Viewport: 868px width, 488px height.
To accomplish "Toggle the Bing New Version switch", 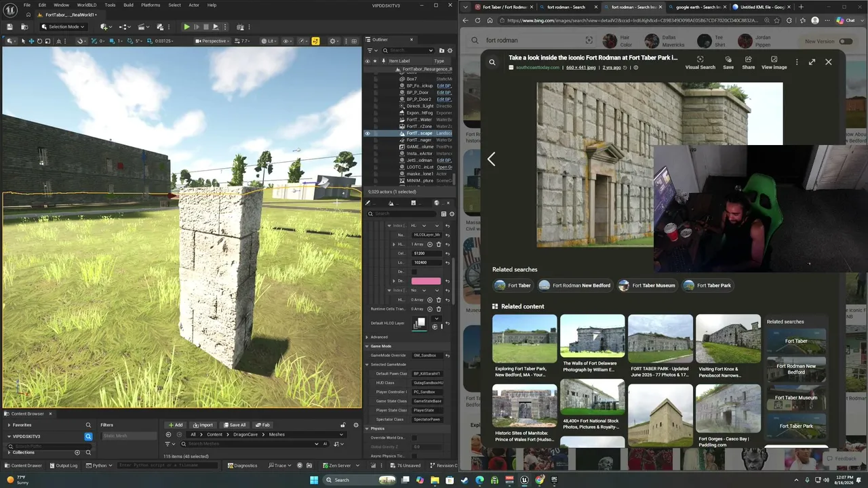I will (846, 41).
